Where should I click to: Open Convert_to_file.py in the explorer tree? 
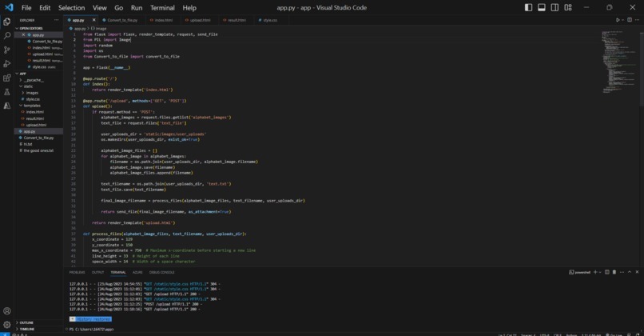(x=38, y=138)
